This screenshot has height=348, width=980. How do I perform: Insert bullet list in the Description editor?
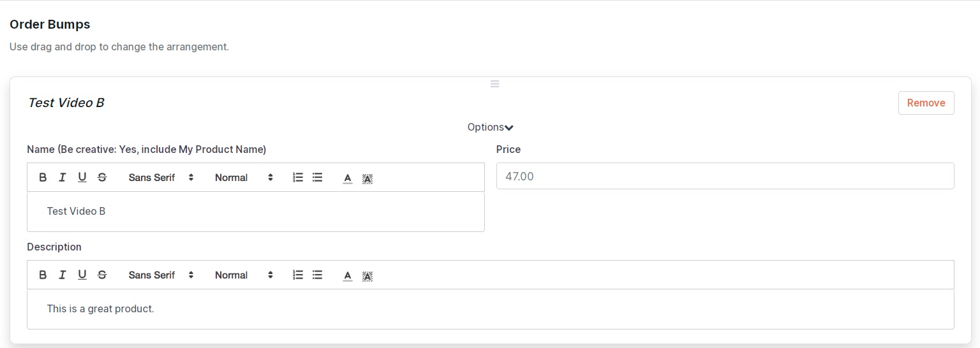[x=318, y=275]
